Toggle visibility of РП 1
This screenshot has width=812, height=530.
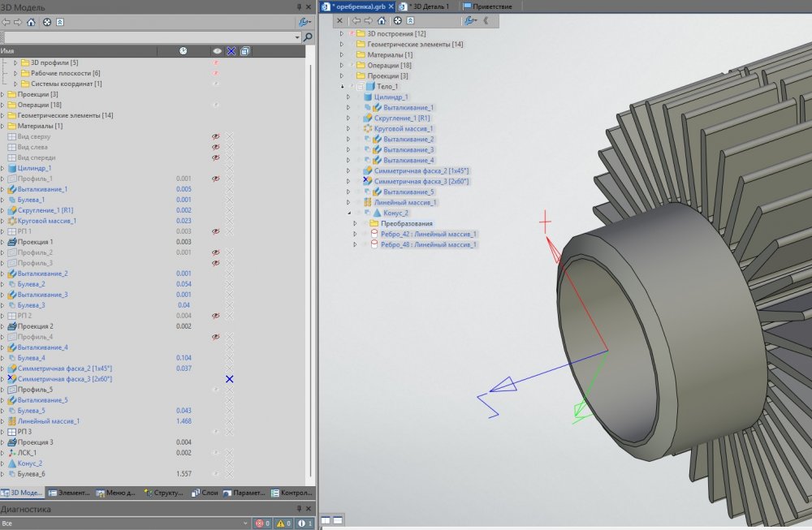click(x=216, y=231)
